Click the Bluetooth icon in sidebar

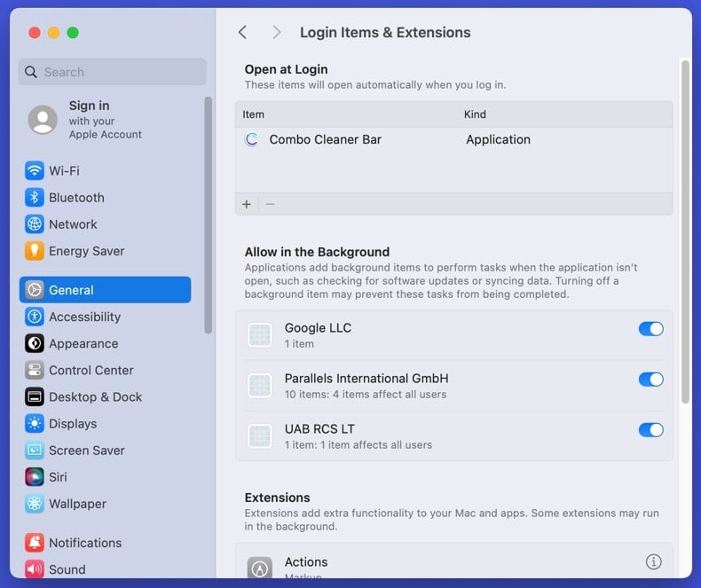click(x=35, y=198)
